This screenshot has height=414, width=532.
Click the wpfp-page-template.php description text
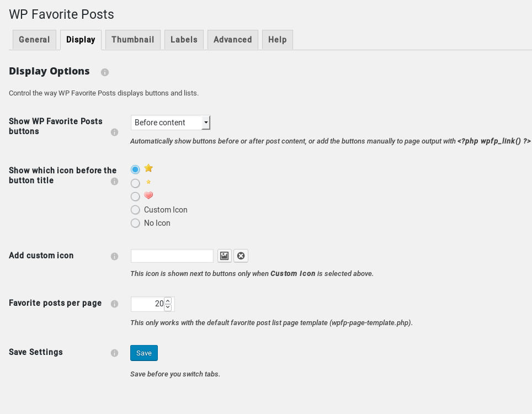point(272,323)
